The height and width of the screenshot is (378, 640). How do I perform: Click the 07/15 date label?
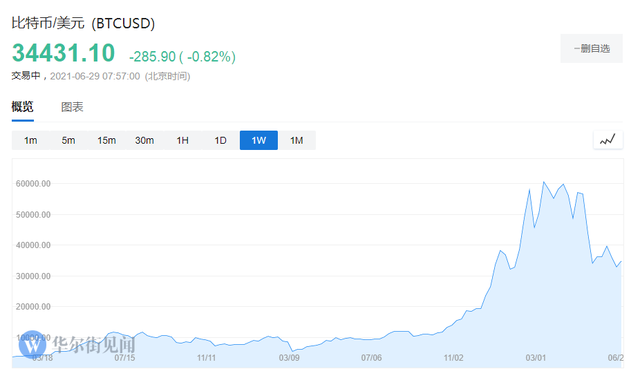pos(125,358)
